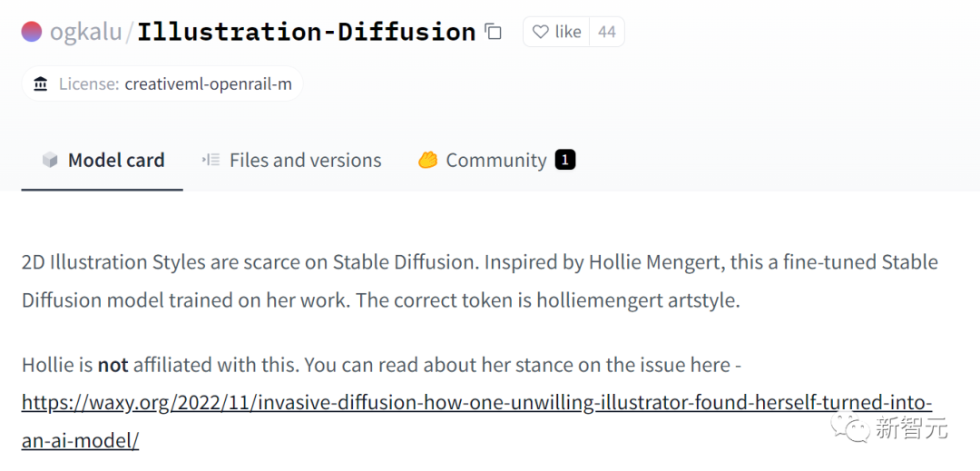Open the Community tab
This screenshot has height=471, width=980.
point(496,161)
